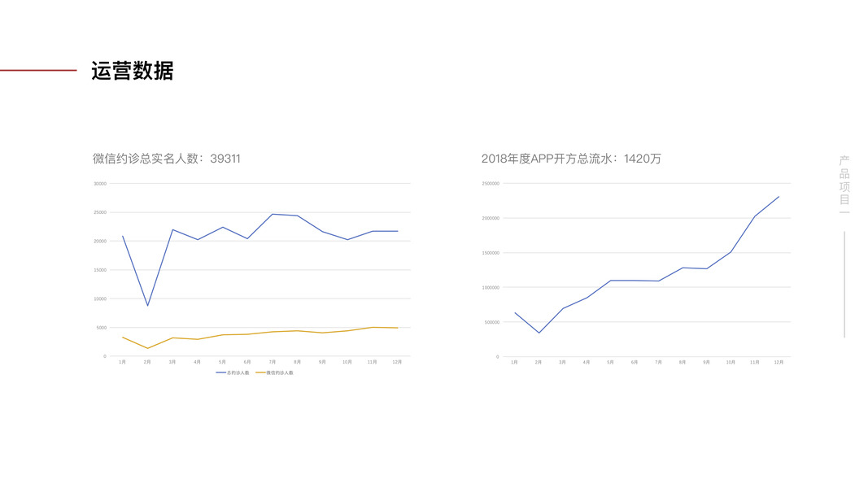Click the 总约诊人数 legend entry
Viewport: 868px width, 488px height.
239,373
